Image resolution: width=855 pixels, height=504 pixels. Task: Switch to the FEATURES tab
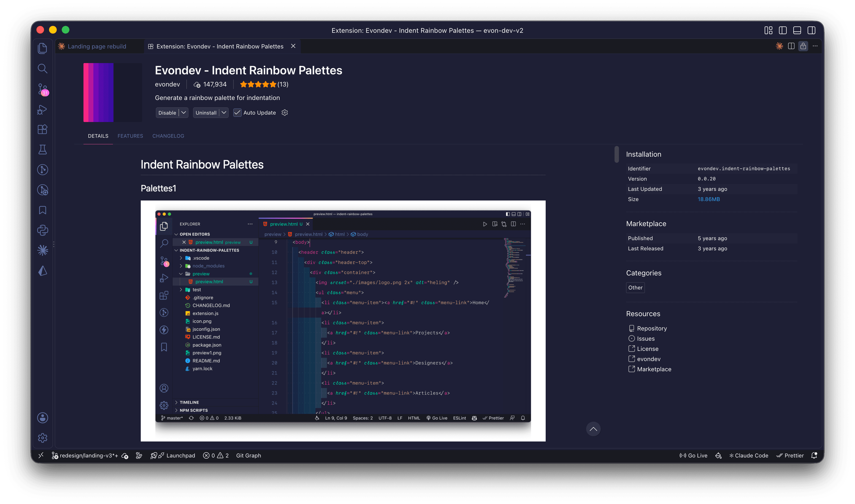[x=130, y=136]
